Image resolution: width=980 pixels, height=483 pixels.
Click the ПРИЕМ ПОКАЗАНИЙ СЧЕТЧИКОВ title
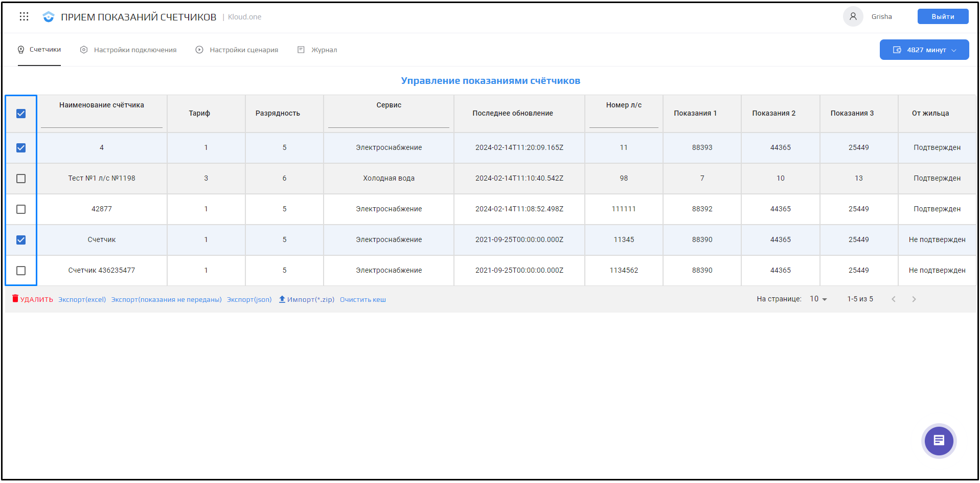coord(139,17)
